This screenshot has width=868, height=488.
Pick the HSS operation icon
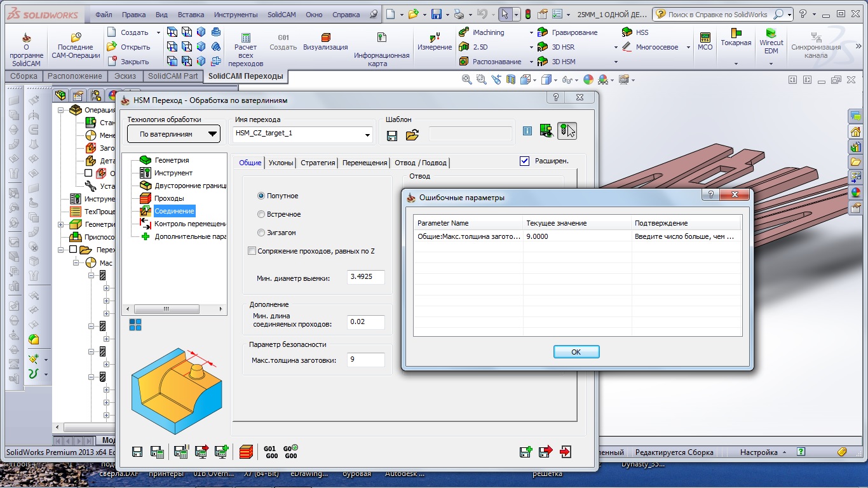tap(627, 32)
